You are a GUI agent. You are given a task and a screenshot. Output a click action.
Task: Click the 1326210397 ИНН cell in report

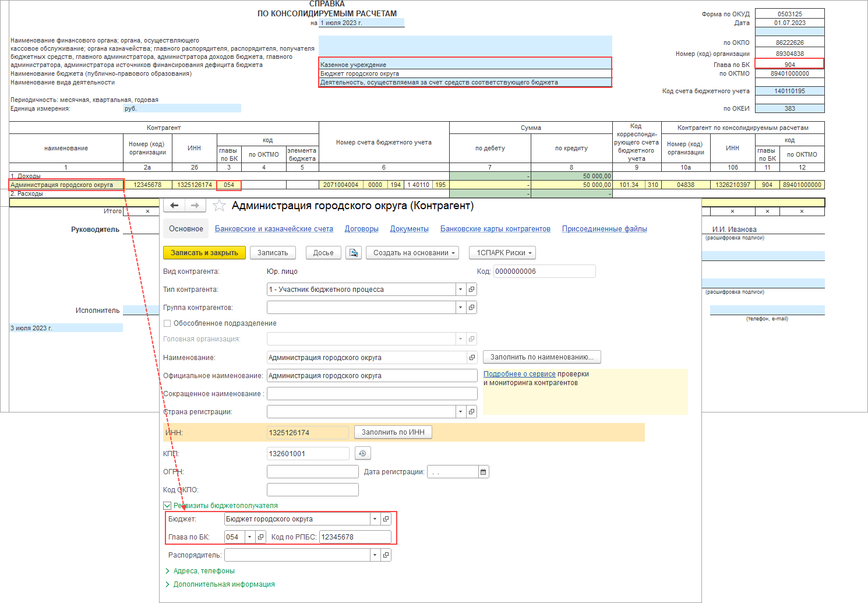[x=732, y=185]
